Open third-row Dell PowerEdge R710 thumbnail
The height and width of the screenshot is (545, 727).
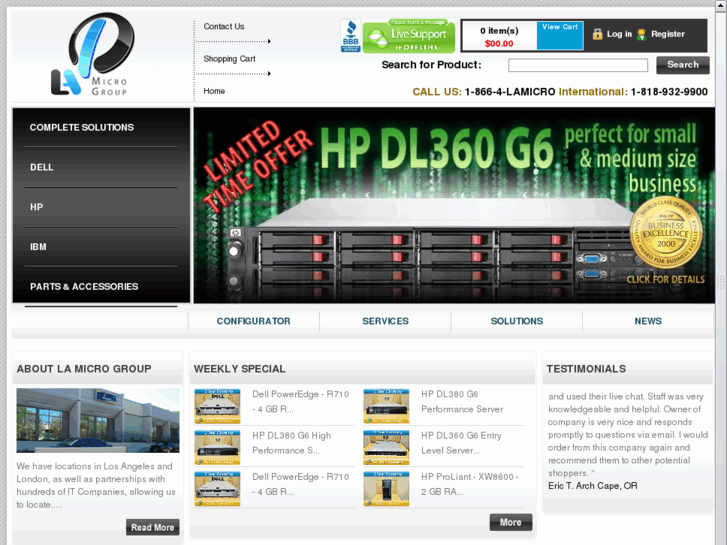click(217, 489)
